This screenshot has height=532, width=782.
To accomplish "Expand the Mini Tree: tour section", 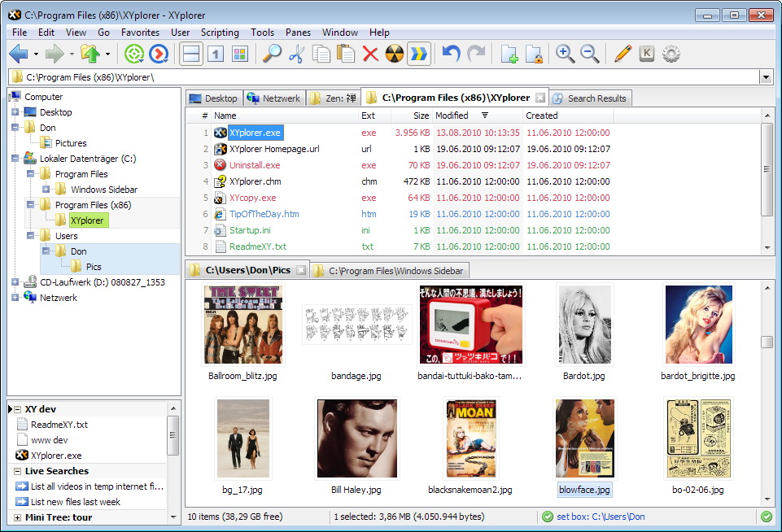I will pyautogui.click(x=17, y=517).
